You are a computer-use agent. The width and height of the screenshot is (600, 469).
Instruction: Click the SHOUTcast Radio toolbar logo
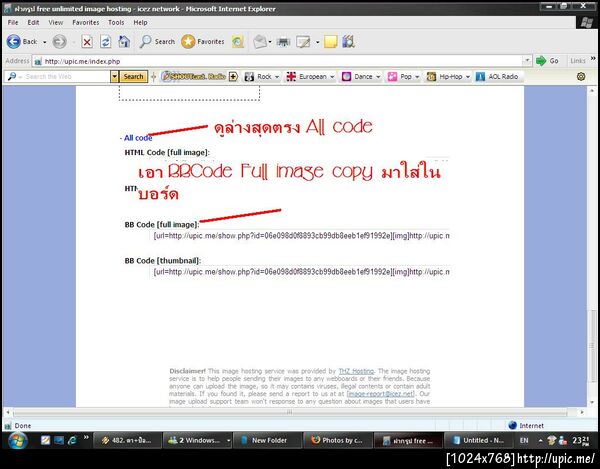point(194,77)
